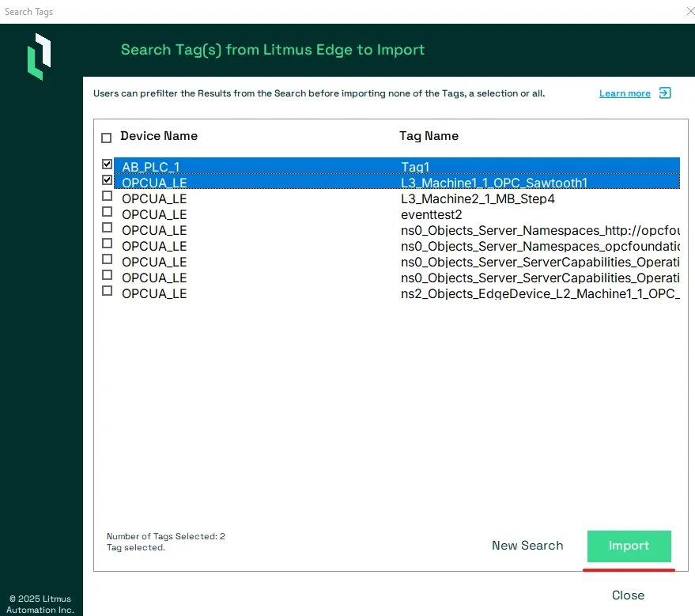
Task: Select the eventtest2 tag
Action: pyautogui.click(x=431, y=215)
